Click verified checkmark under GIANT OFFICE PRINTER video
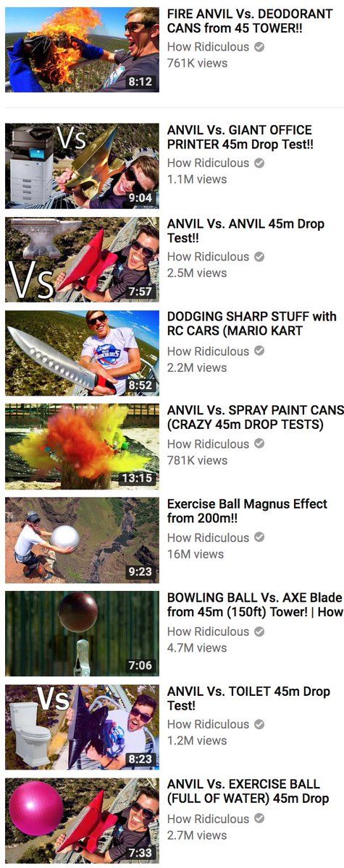Viewport: 344px width, 868px height. coord(259,163)
